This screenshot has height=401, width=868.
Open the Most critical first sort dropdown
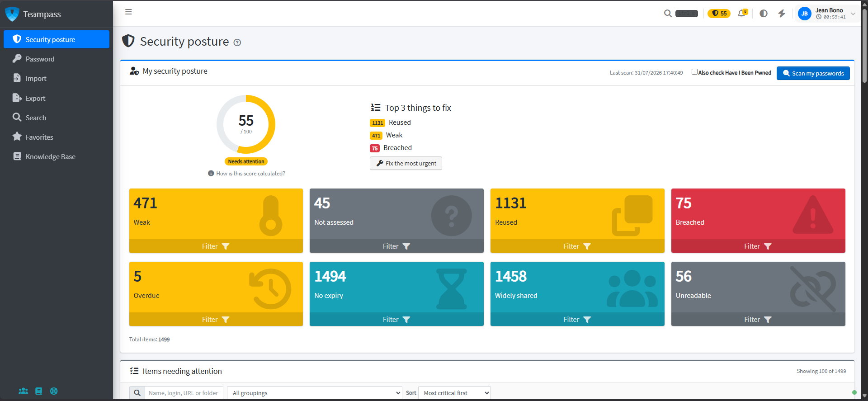coord(455,393)
